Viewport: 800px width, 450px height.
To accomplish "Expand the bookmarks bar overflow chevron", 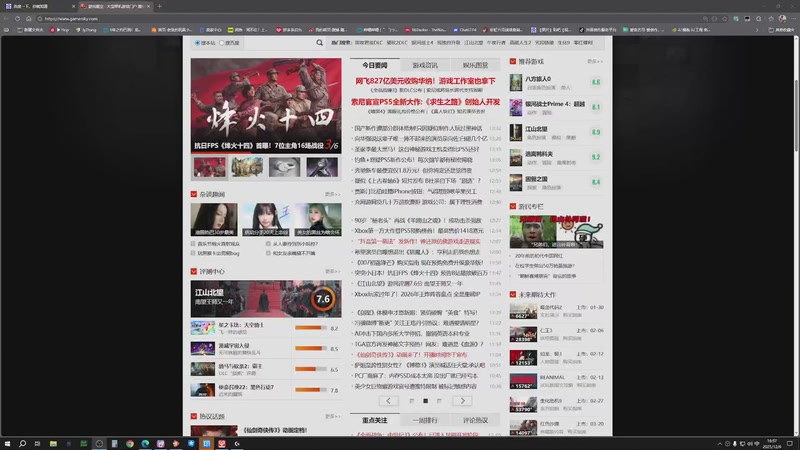I will (x=757, y=30).
